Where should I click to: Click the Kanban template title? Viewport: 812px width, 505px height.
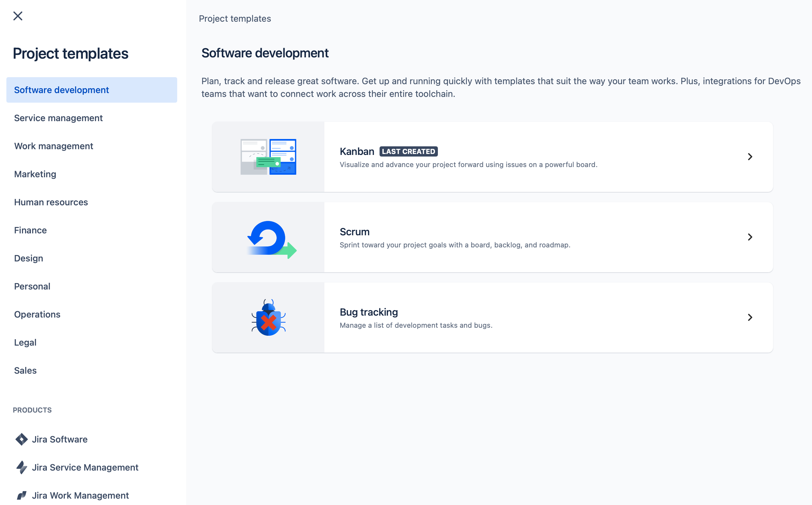pos(357,151)
